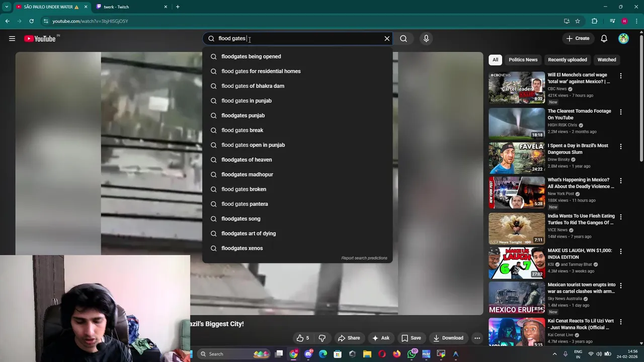644x362 pixels.
Task: Pick suggestion 'flood gates open in punjab'
Action: point(297,145)
